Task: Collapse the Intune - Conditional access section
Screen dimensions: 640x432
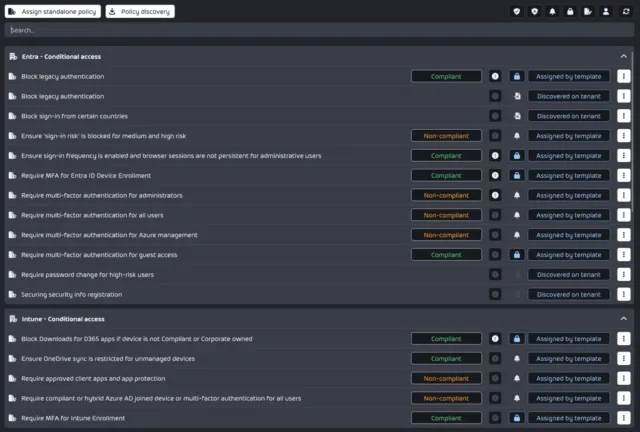Action: pos(623,318)
